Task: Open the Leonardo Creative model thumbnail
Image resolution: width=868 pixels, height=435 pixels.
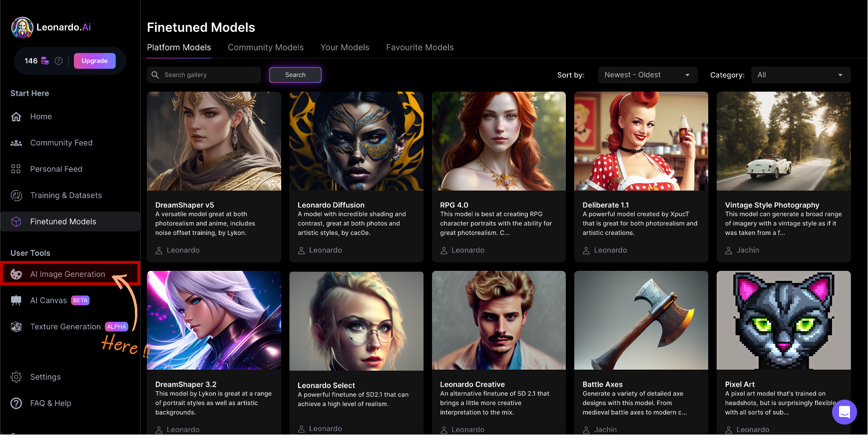Action: tap(498, 320)
